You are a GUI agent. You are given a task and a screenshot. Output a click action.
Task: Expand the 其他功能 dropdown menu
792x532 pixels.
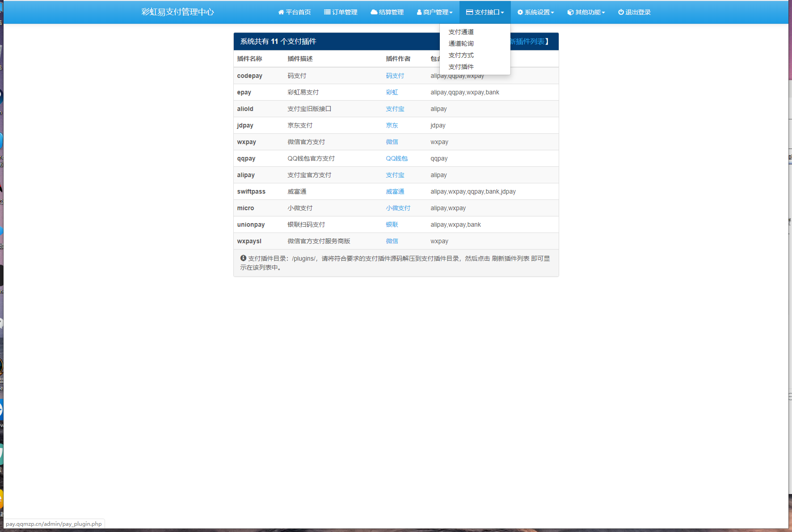586,13
